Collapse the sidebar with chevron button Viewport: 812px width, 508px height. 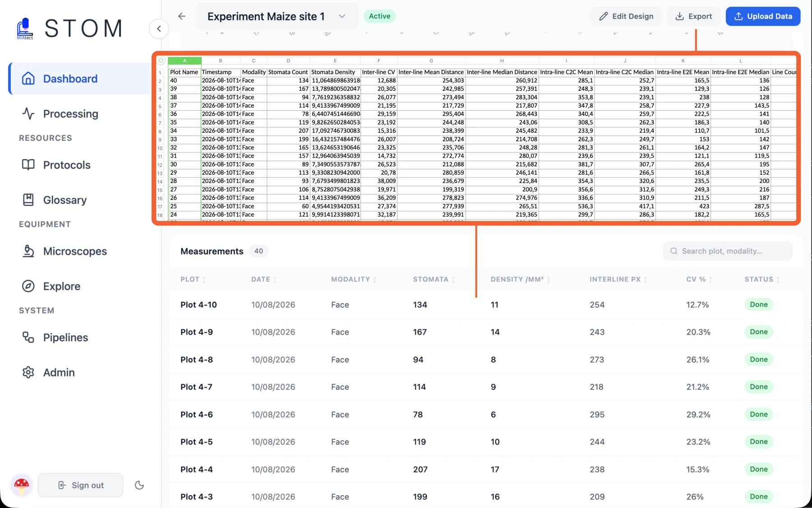click(x=159, y=28)
